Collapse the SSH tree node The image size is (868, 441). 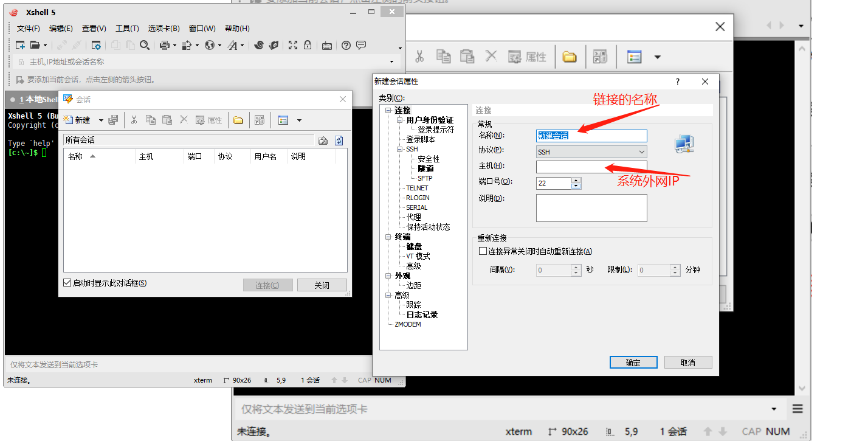coord(400,149)
